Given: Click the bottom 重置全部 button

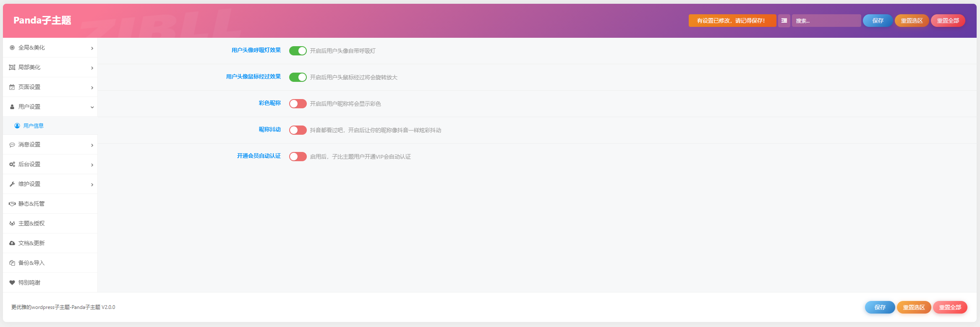Looking at the screenshot, I should click(x=950, y=307).
